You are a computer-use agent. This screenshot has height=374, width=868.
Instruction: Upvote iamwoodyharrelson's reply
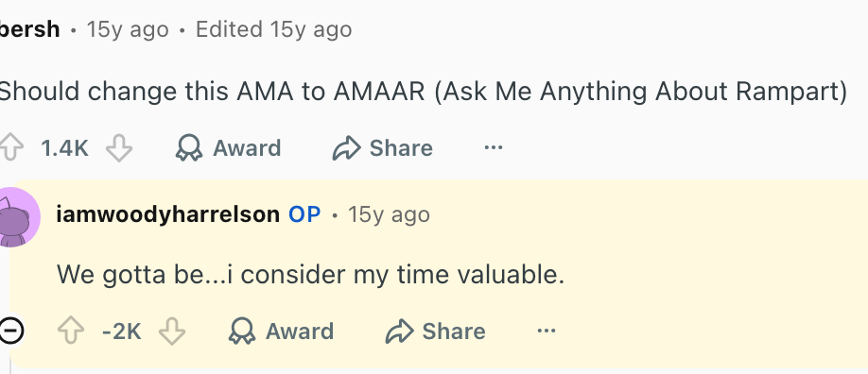[71, 331]
